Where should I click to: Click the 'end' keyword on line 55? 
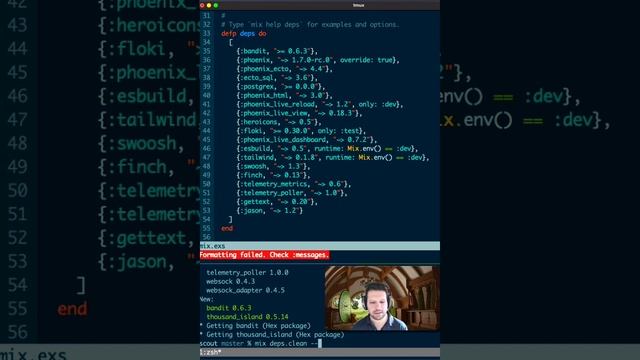(x=227, y=228)
